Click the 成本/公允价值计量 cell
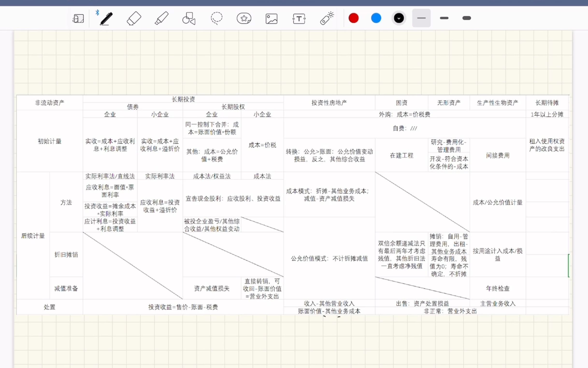Image resolution: width=588 pixels, height=368 pixels. [x=498, y=202]
